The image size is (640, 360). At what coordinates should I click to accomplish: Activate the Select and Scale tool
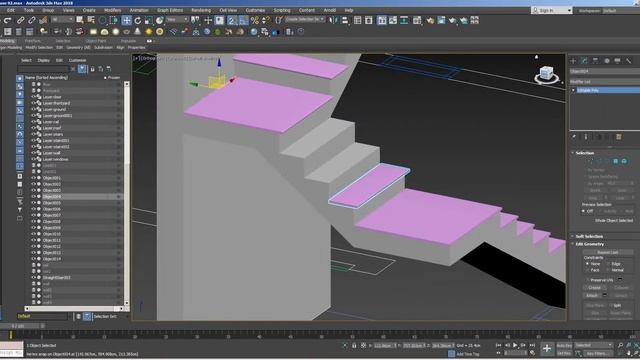(149, 20)
